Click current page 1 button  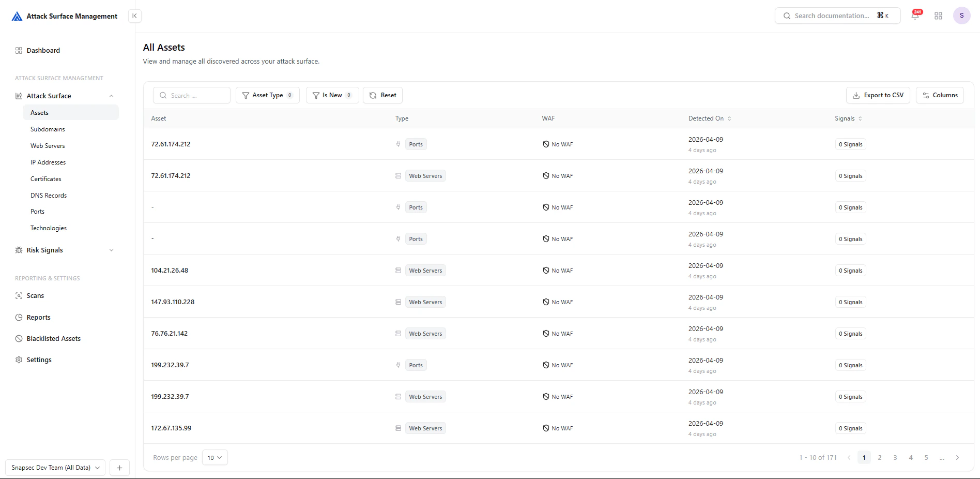pyautogui.click(x=864, y=457)
